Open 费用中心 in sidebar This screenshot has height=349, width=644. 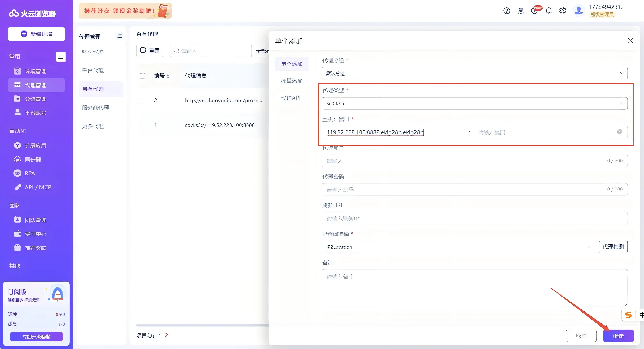click(37, 234)
